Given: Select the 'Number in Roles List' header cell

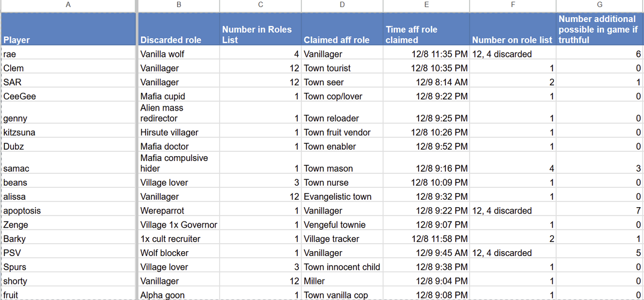Looking at the screenshot, I should coord(257,34).
